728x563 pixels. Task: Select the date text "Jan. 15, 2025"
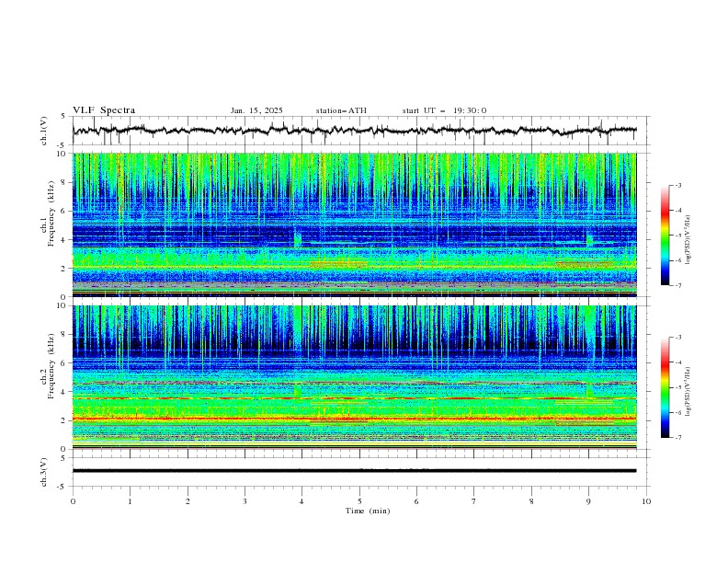click(256, 110)
